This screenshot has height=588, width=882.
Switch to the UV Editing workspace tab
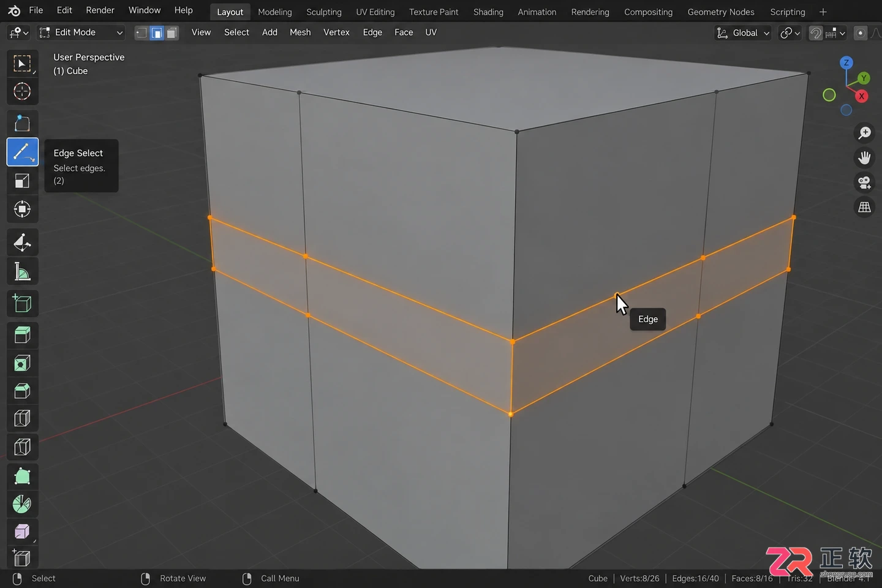(x=375, y=12)
